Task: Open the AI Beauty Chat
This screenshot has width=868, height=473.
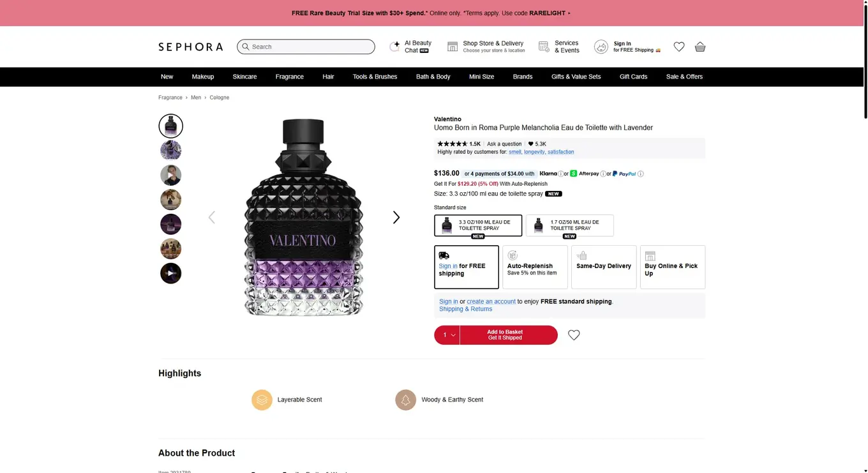Action: 395,47
